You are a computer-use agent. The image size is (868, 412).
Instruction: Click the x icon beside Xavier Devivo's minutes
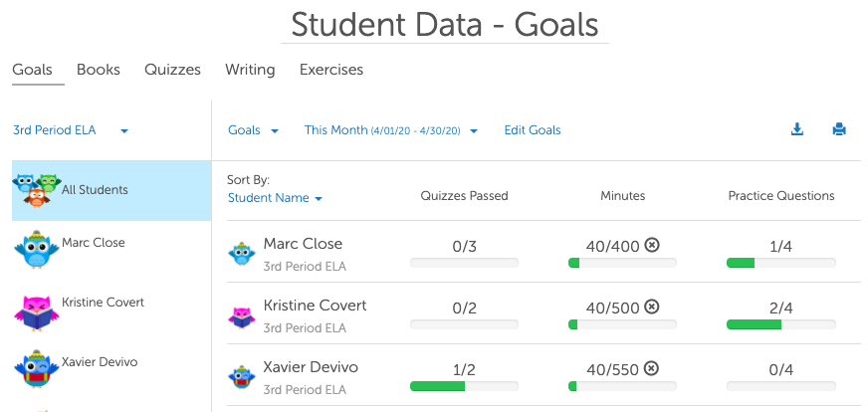[652, 368]
